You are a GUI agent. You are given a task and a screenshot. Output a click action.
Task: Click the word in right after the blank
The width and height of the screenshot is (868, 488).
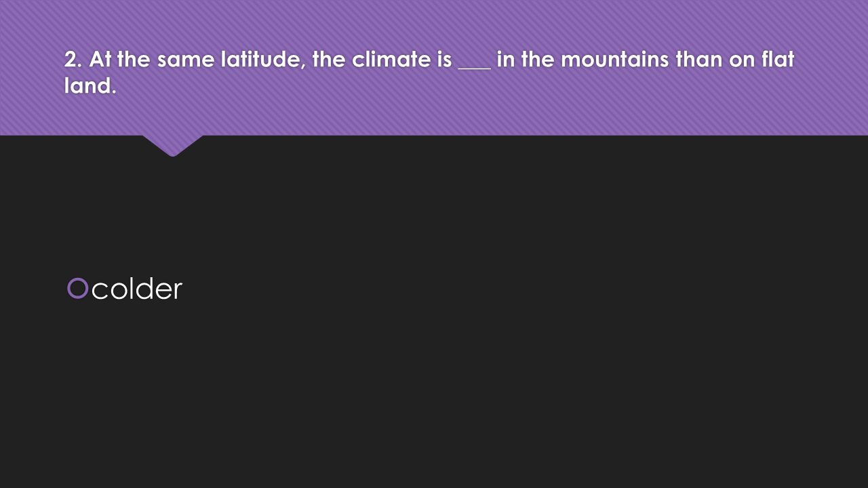[x=506, y=60]
